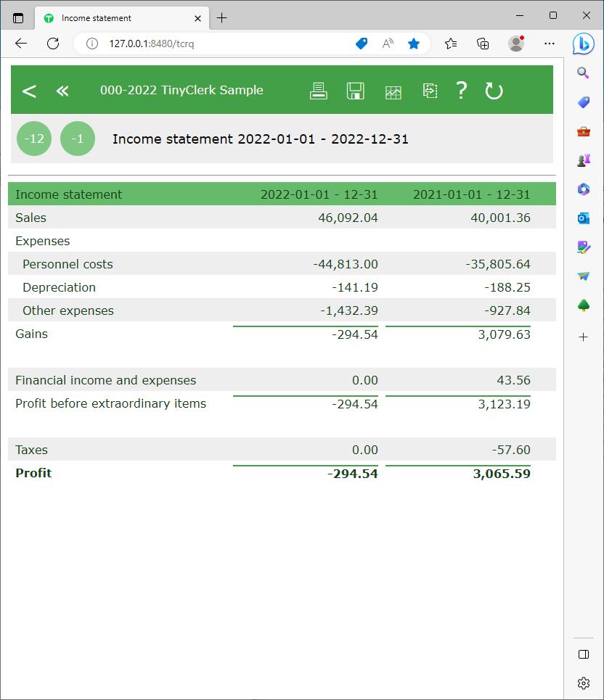Toggle the favorite star for this page
Image resolution: width=604 pixels, height=700 pixels.
pos(414,44)
